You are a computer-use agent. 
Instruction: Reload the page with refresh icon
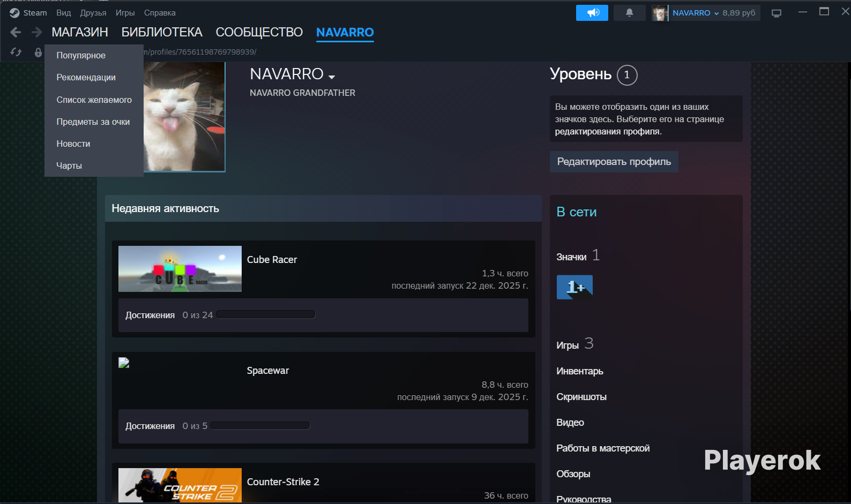(16, 52)
